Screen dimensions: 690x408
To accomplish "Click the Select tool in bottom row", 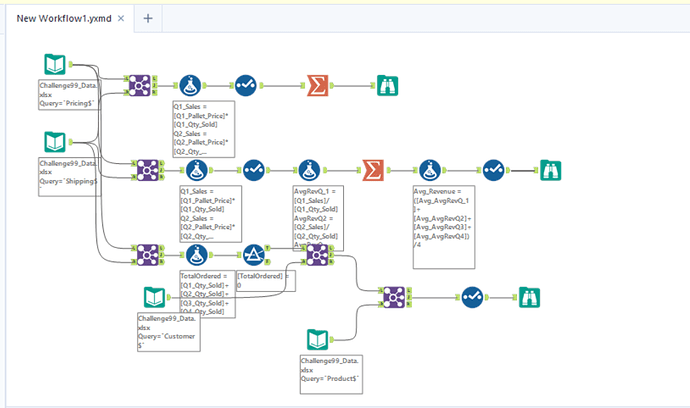I will pos(473,296).
